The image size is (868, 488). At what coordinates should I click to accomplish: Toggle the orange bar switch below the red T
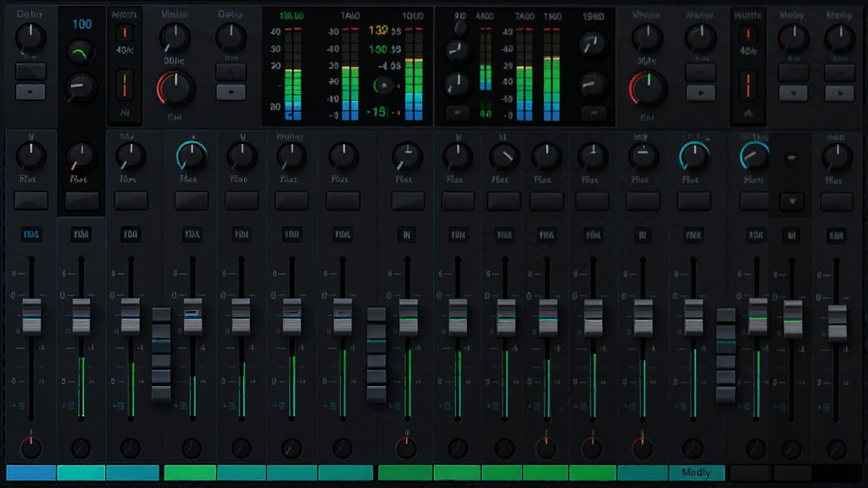click(125, 85)
